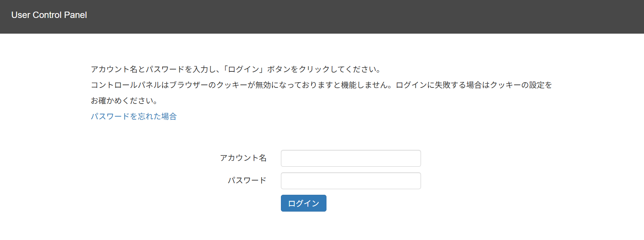Submit the form with ログイン
The width and height of the screenshot is (644, 240).
point(304,203)
